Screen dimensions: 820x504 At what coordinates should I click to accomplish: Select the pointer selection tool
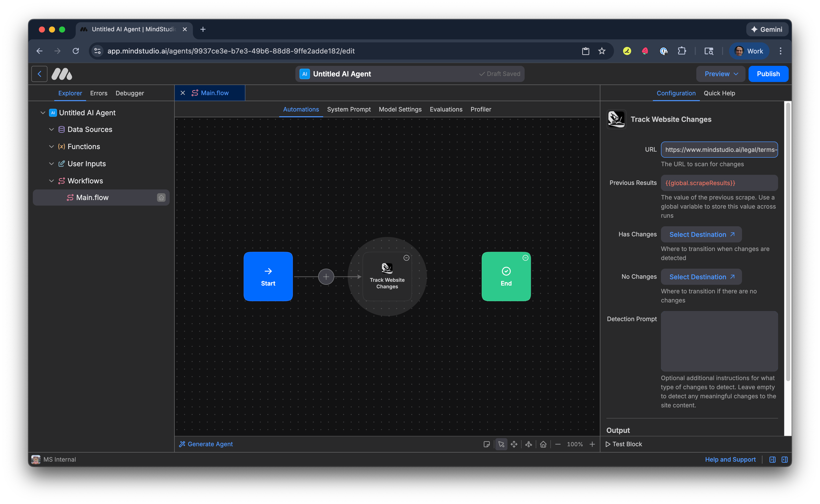501,444
